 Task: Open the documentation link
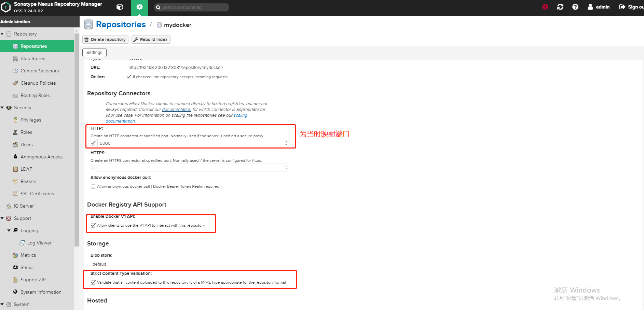click(177, 109)
